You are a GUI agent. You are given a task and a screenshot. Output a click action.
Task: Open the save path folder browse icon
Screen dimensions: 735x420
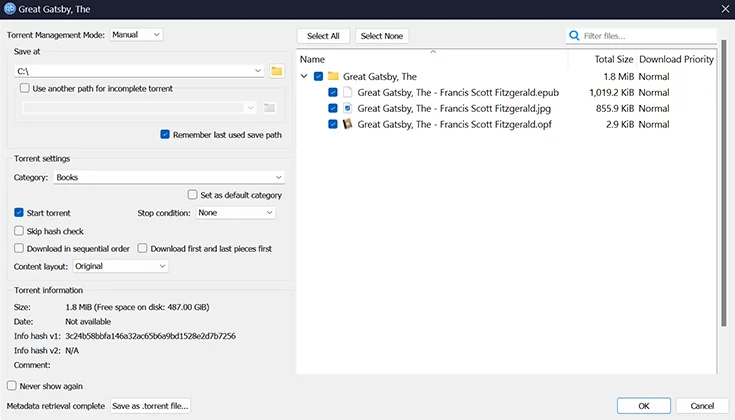[277, 71]
